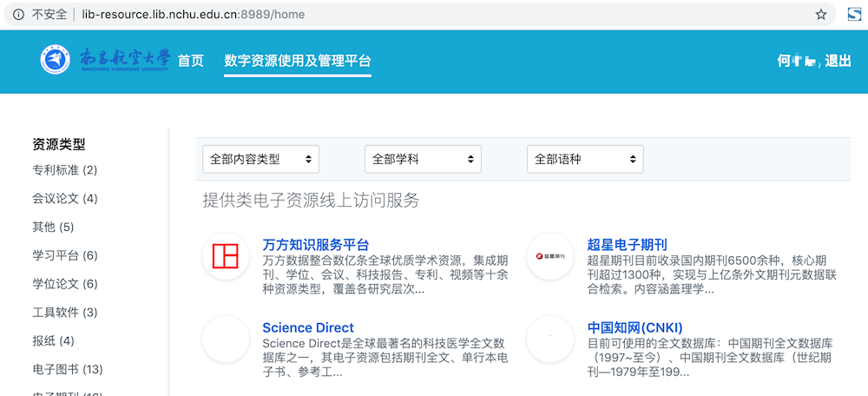
Task: Click the 中国知网(CNKI) round logo
Action: click(549, 339)
